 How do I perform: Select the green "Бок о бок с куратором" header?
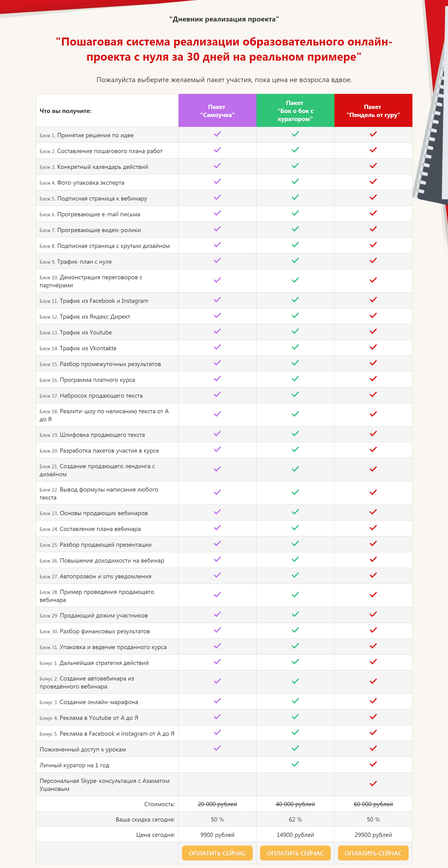295,111
